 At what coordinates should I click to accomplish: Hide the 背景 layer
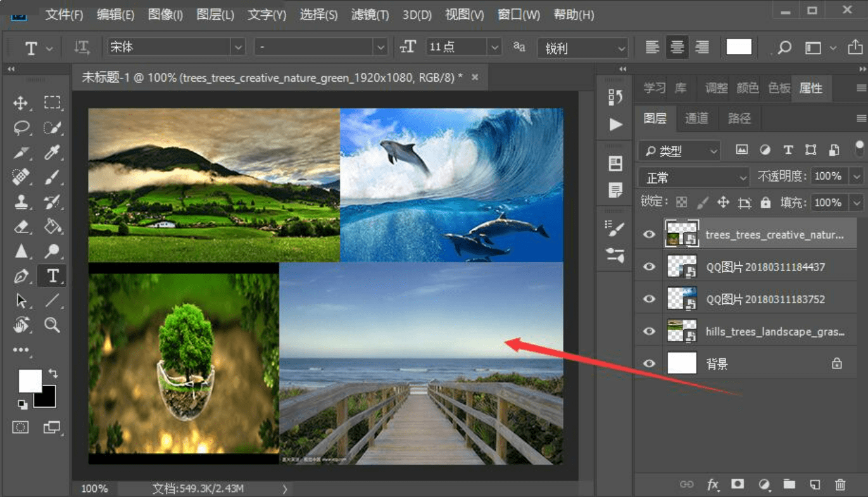click(x=649, y=363)
